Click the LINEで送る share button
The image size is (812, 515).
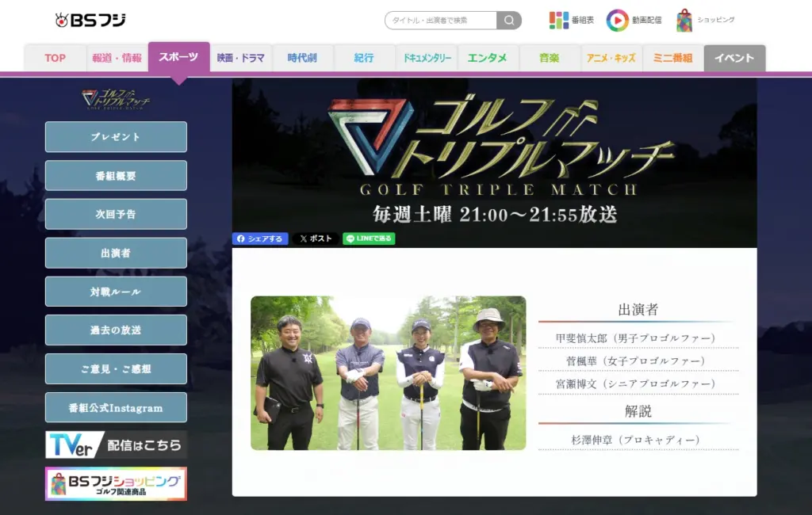[369, 238]
